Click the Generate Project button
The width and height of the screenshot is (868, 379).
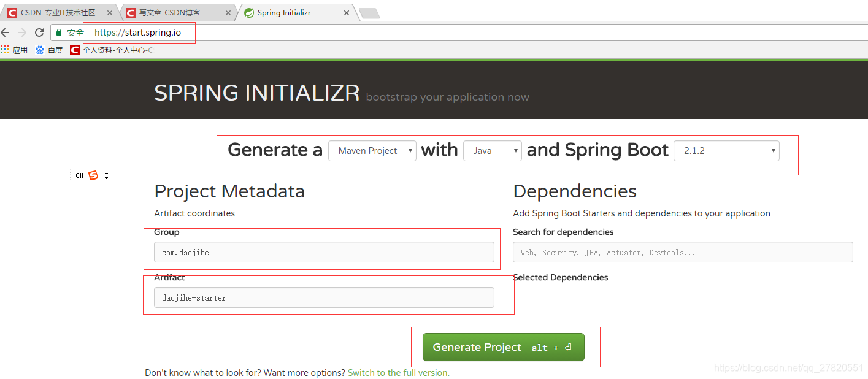click(x=503, y=347)
